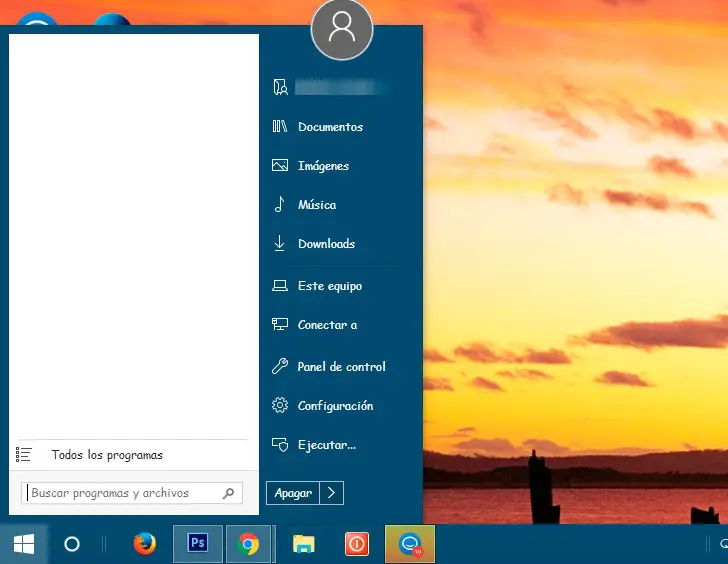Select Conectar a entry
Viewport: 728px width, 564px height.
click(327, 325)
